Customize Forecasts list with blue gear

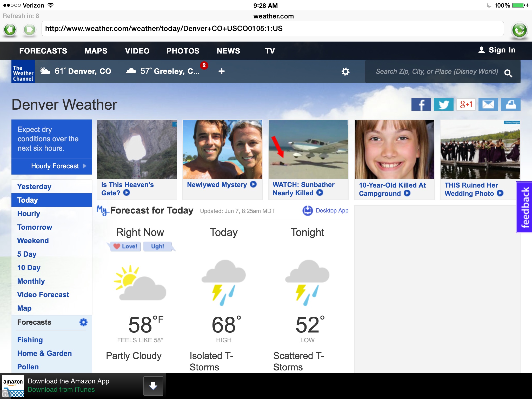(83, 322)
